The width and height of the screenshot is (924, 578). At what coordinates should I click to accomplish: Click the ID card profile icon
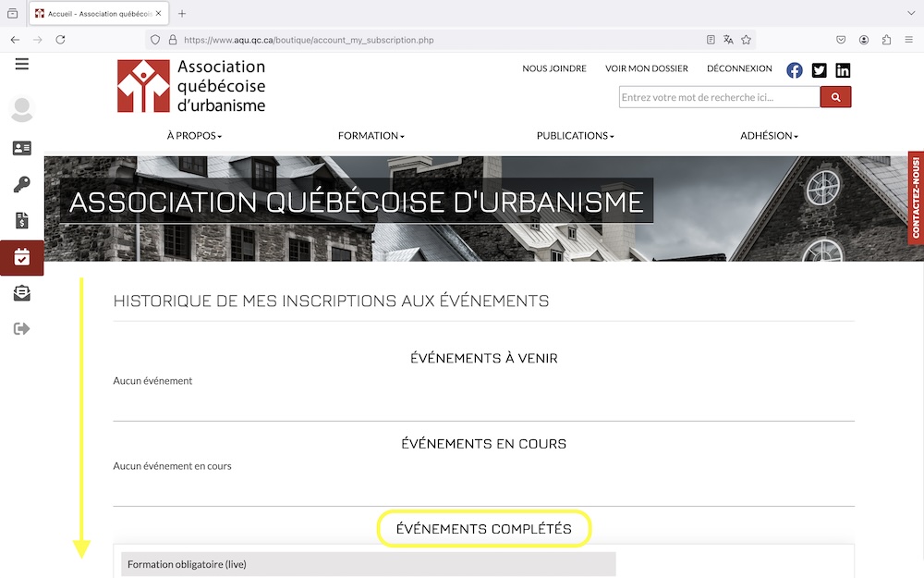tap(21, 148)
